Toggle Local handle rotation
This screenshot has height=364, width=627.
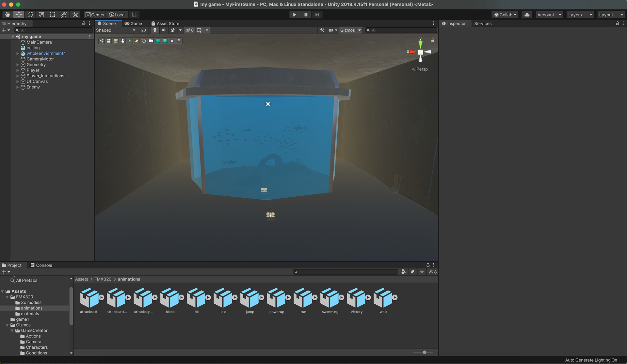117,15
